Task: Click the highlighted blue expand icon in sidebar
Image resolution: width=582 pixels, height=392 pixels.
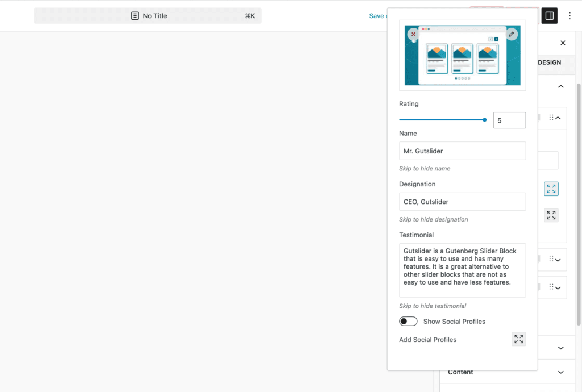Action: point(551,189)
